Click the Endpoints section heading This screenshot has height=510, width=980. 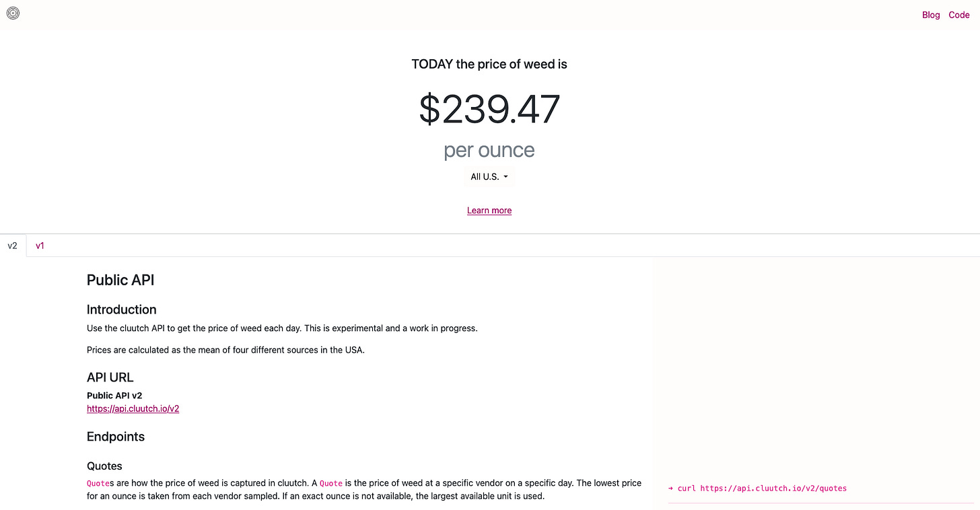116,437
